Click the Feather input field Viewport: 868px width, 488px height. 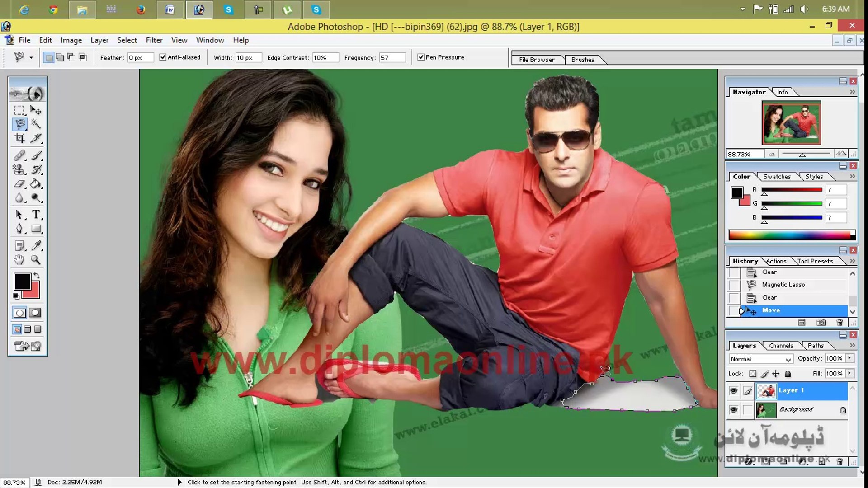tap(140, 58)
